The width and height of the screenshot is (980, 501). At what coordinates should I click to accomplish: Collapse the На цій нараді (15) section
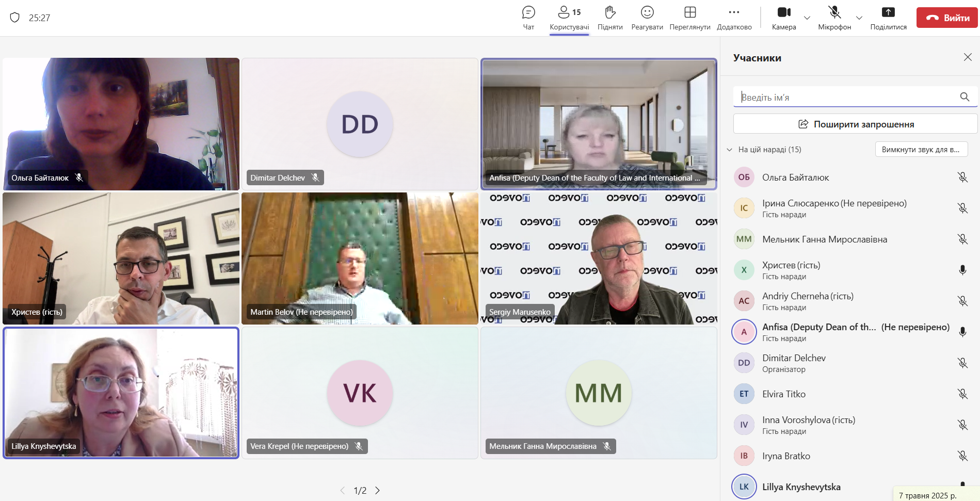(x=730, y=150)
